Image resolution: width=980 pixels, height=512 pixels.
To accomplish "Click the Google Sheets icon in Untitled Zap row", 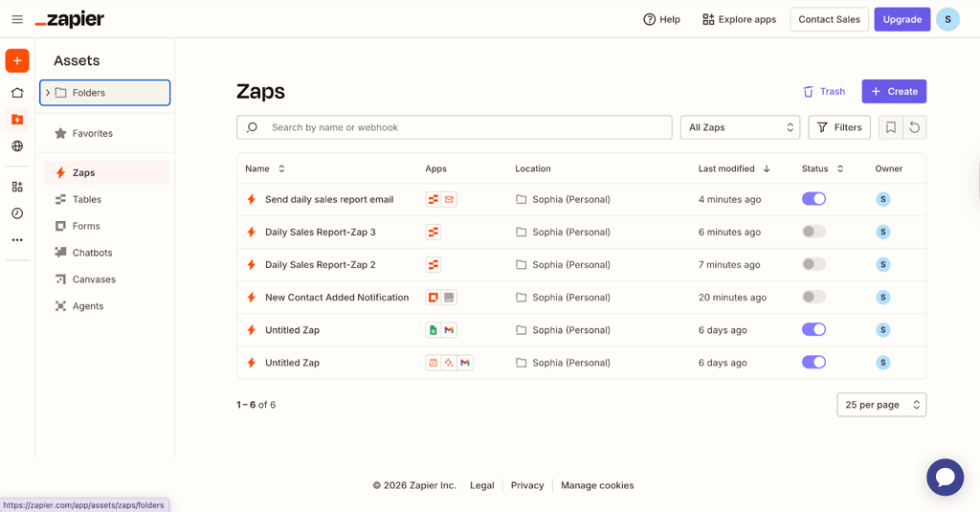I will coord(434,330).
